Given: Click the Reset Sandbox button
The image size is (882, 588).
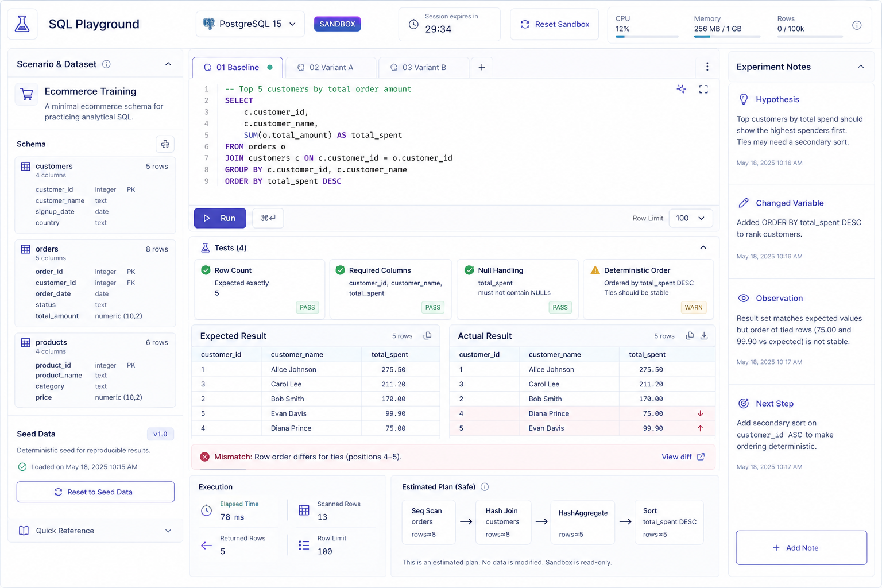Looking at the screenshot, I should pos(555,24).
